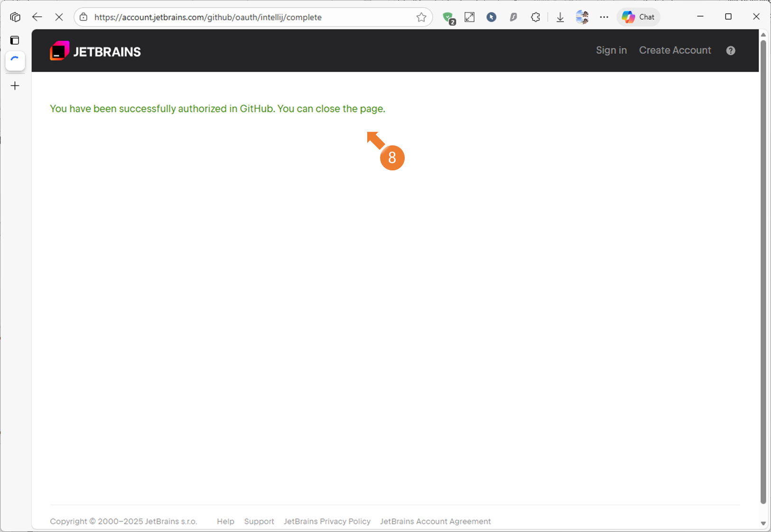
Task: Click the successfully authorized message text
Action: 217,109
